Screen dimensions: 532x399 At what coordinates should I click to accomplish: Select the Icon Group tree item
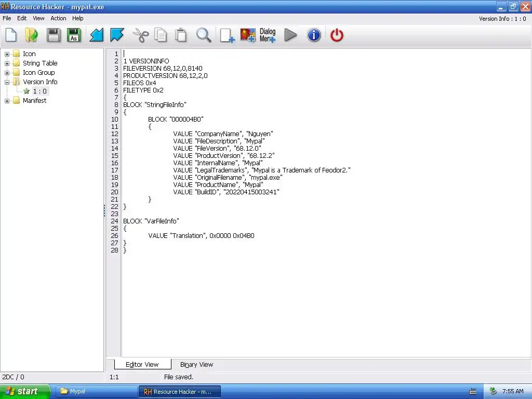[38, 72]
